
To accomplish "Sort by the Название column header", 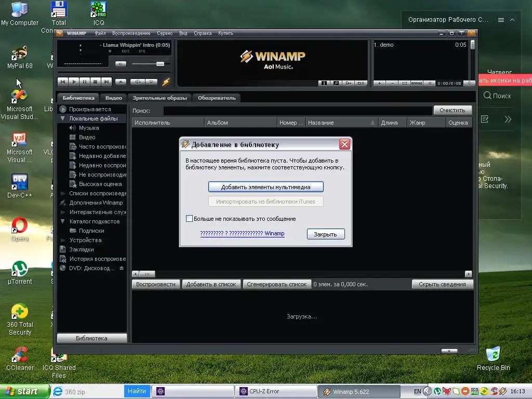I will (342, 123).
